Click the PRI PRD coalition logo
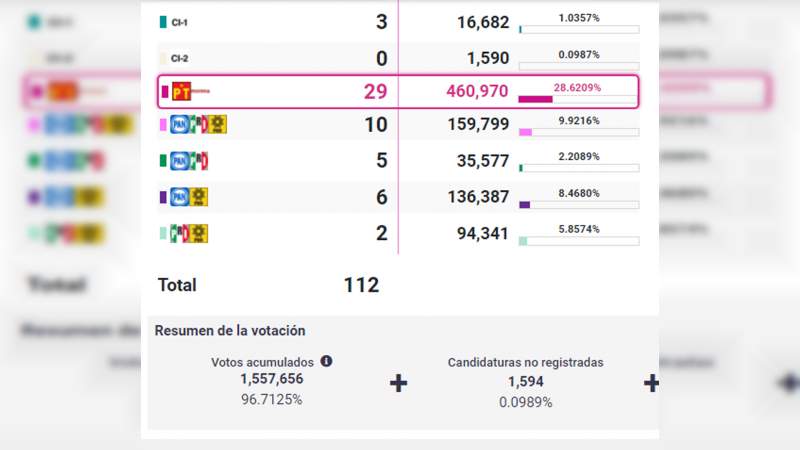Image resolution: width=800 pixels, height=450 pixels. click(x=189, y=233)
